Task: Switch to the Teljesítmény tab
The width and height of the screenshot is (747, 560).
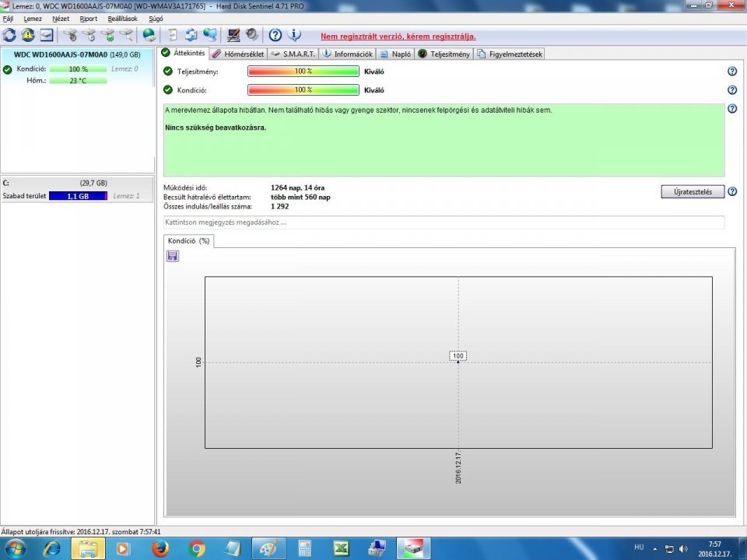Action: point(444,54)
